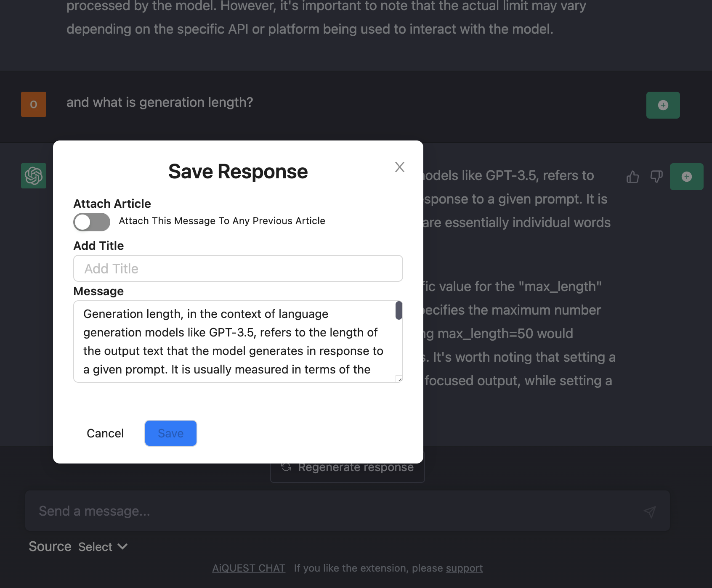Click the orange user avatar 'O'

click(34, 104)
